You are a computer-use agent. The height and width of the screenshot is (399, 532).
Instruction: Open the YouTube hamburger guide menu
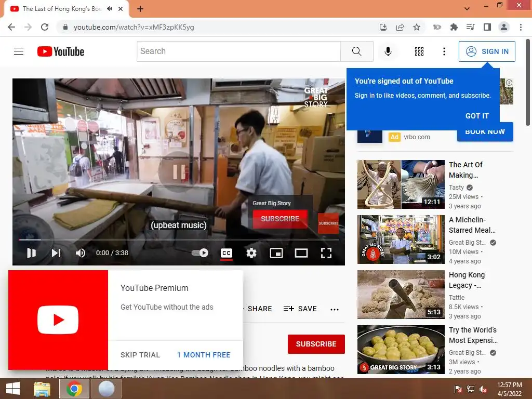coord(19,51)
